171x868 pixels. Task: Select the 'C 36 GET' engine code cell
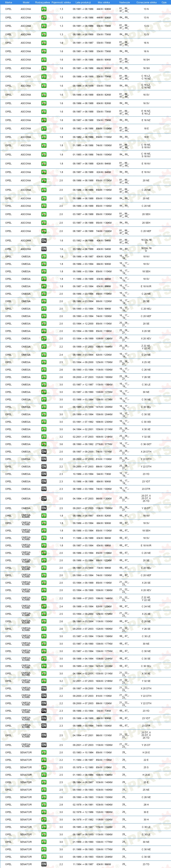tap(146, 444)
